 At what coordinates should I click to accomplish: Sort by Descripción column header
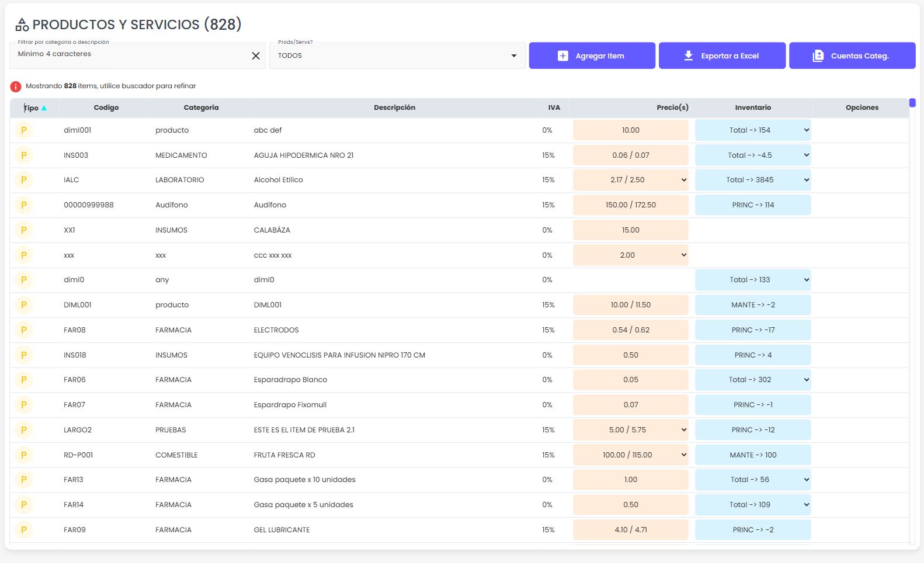pos(394,108)
